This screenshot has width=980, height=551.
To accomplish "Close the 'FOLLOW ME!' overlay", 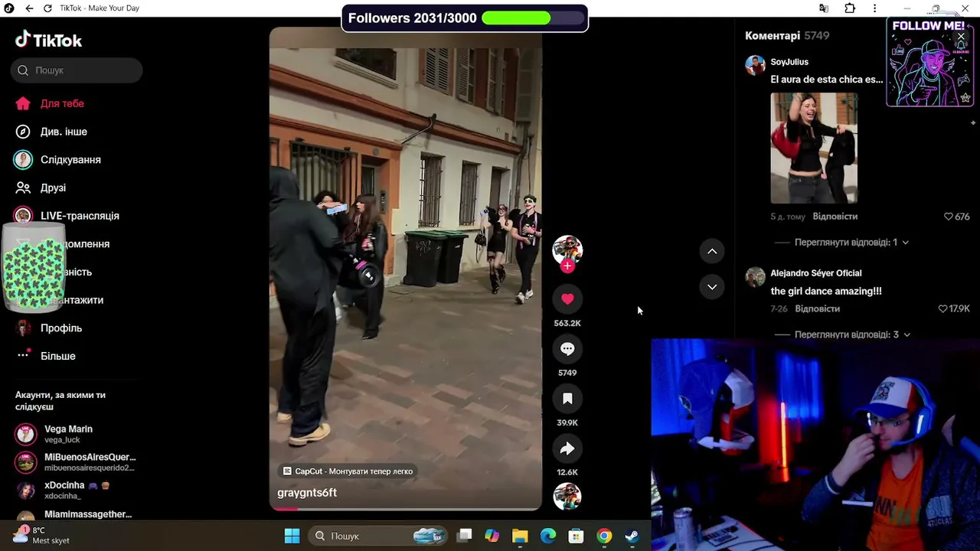I will 961,36.
